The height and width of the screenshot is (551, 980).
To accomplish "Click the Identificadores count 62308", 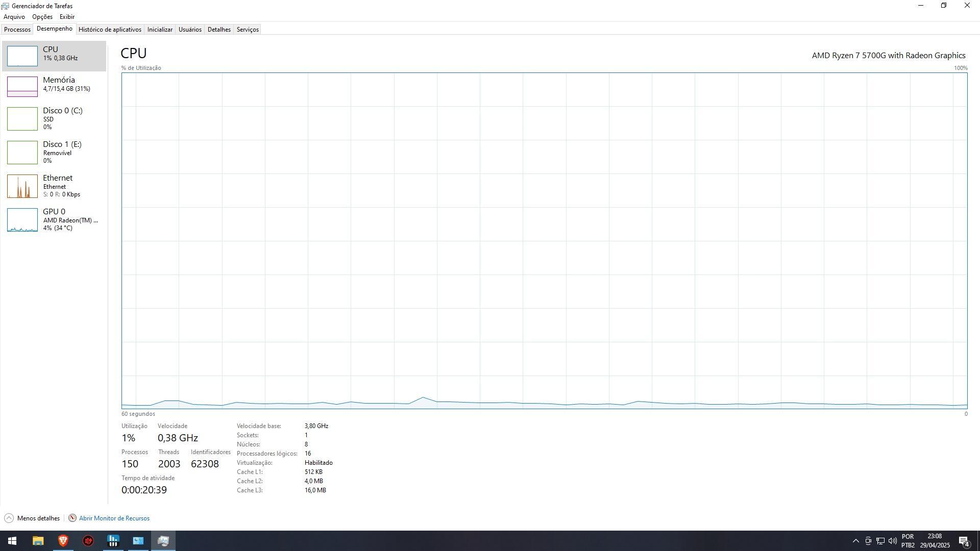I will pos(205,464).
